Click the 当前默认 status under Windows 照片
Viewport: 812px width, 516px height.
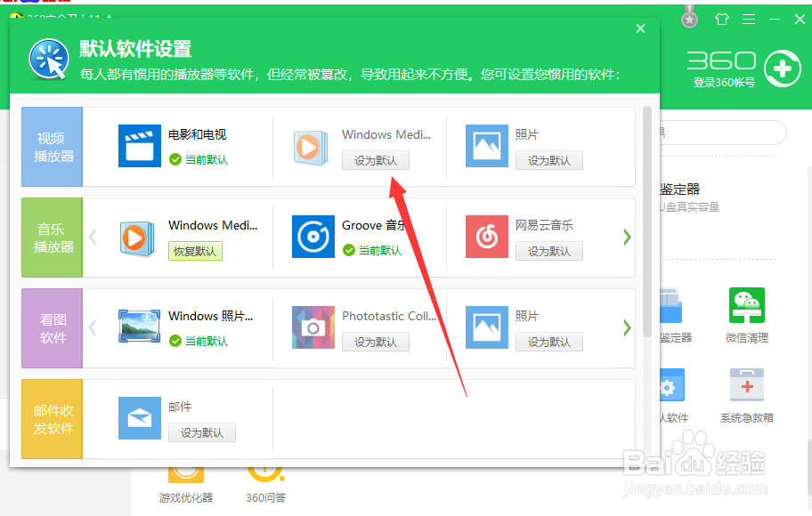click(x=199, y=341)
